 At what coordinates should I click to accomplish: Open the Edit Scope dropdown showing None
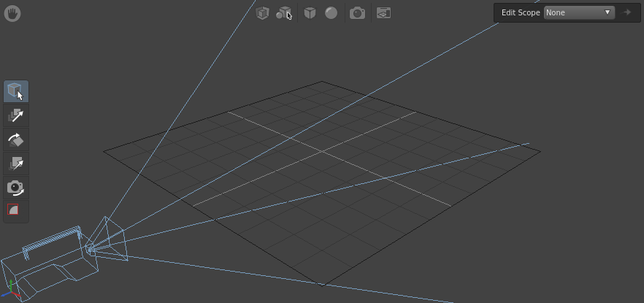pos(579,12)
